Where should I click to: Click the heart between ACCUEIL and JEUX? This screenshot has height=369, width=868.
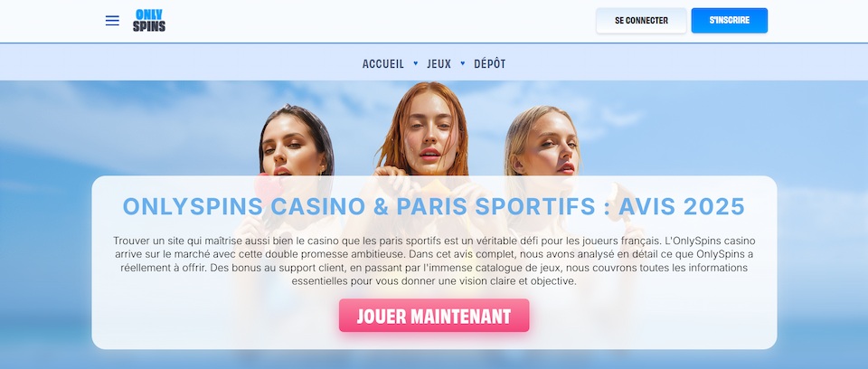416,63
